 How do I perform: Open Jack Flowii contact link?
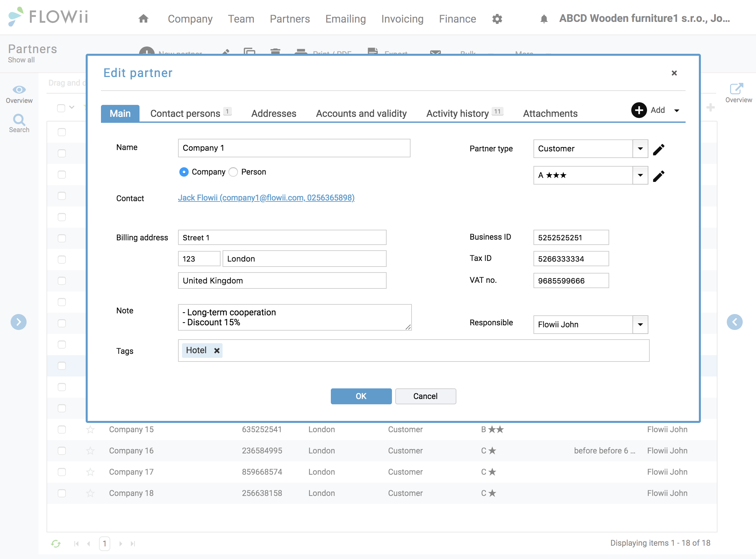click(x=266, y=198)
